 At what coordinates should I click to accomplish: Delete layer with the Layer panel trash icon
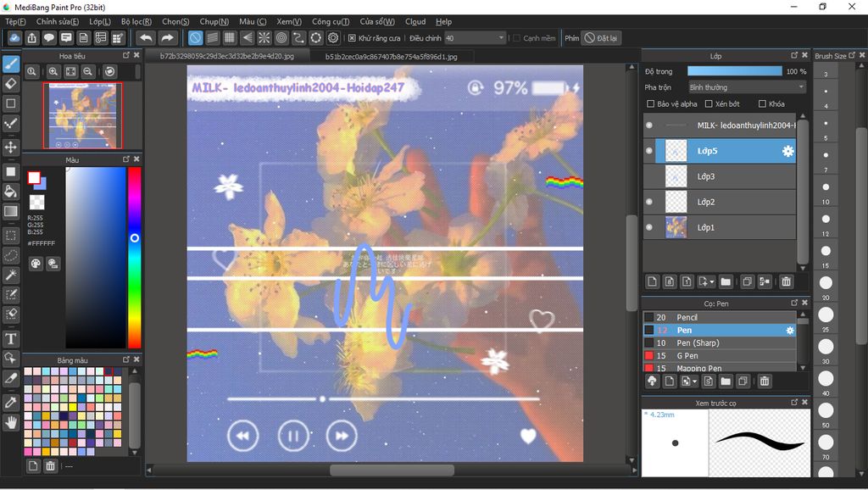coord(786,281)
